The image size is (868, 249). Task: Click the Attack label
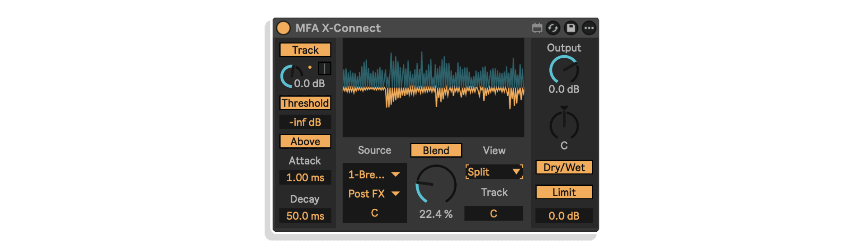pyautogui.click(x=305, y=160)
